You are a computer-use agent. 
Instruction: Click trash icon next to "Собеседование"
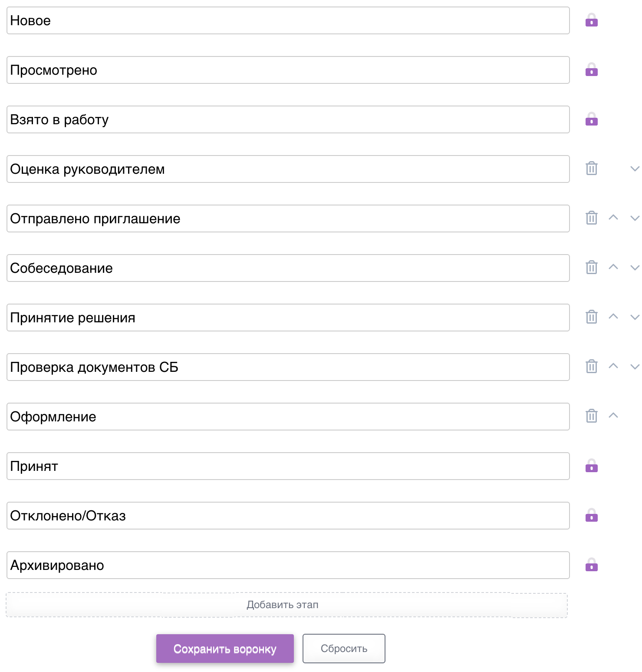(591, 268)
